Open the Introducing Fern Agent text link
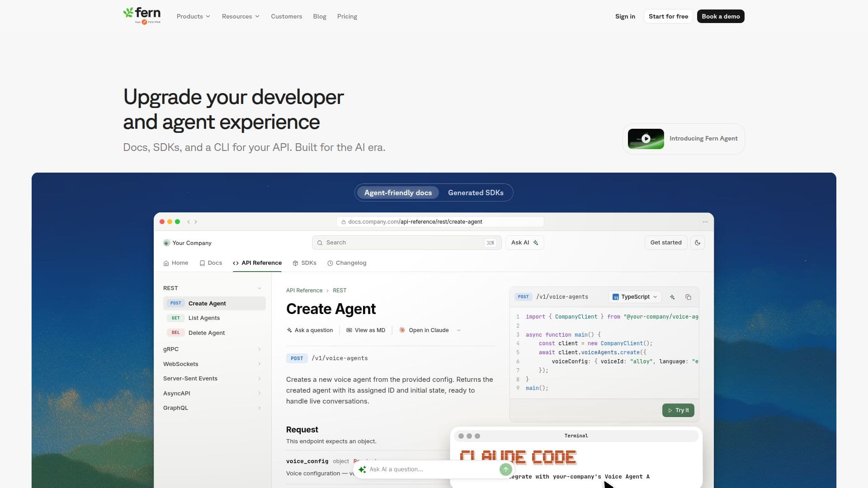Screen dimensions: 868x488 tap(703, 139)
